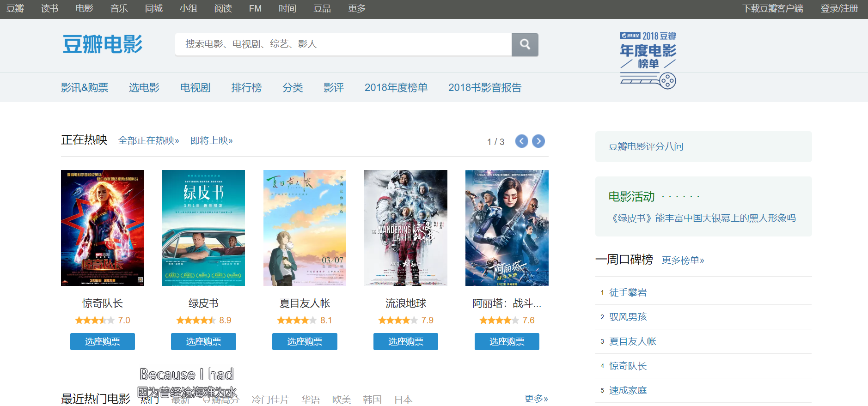
Task: Click the 绿皮书 title under poster
Action: coord(203,303)
